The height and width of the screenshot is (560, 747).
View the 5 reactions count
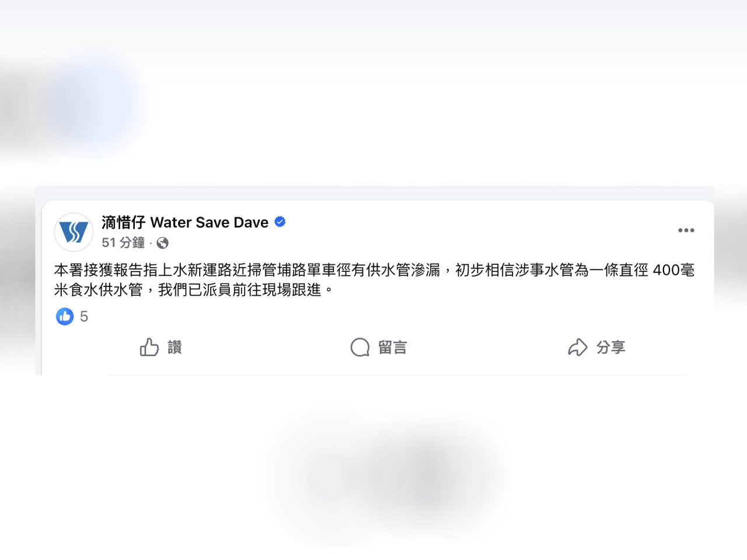[84, 316]
